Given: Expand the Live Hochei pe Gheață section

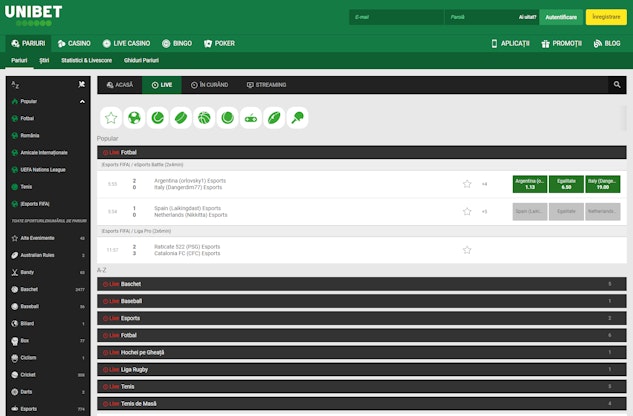Looking at the screenshot, I should tap(362, 352).
